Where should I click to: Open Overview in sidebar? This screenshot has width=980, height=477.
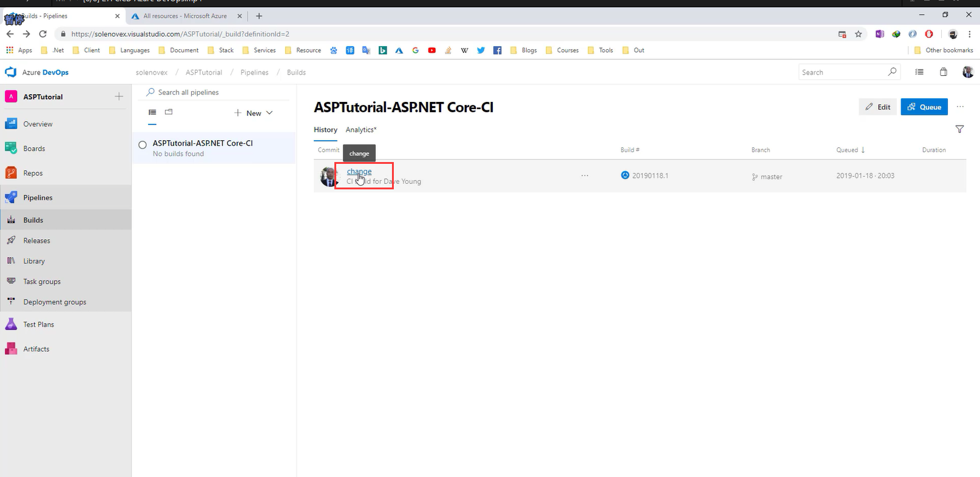(38, 124)
